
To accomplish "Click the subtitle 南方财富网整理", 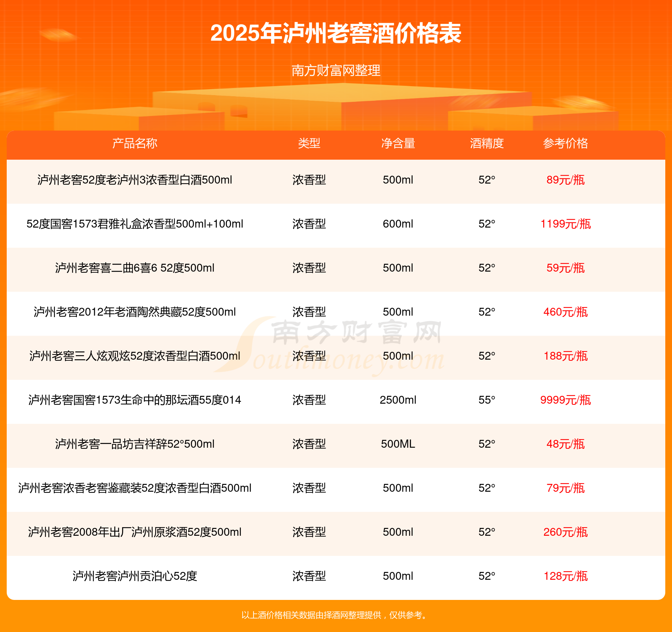I will 336,70.
